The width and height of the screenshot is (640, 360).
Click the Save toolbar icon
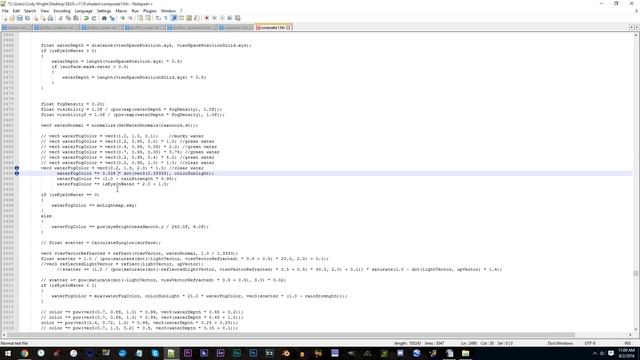(20, 18)
